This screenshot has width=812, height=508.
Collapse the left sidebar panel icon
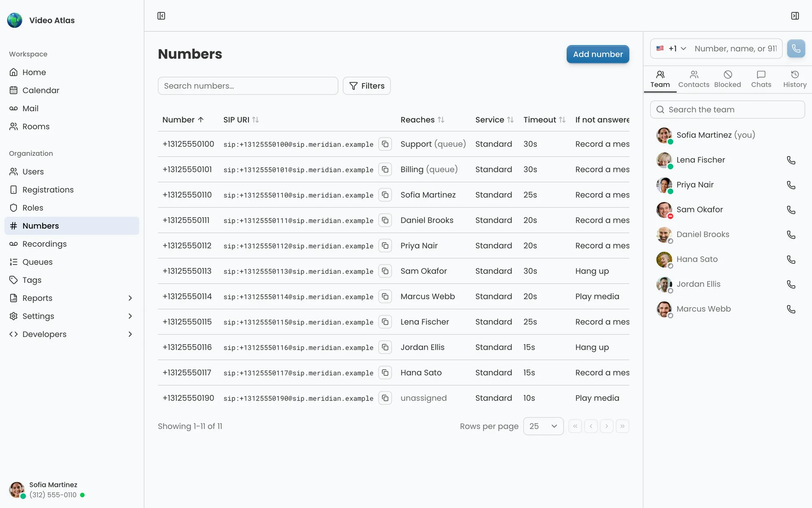[x=161, y=16]
